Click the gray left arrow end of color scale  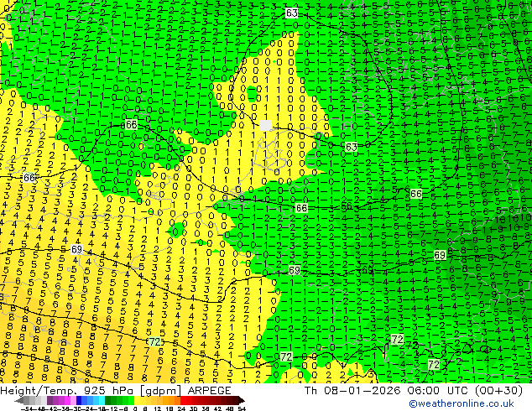click(x=18, y=400)
